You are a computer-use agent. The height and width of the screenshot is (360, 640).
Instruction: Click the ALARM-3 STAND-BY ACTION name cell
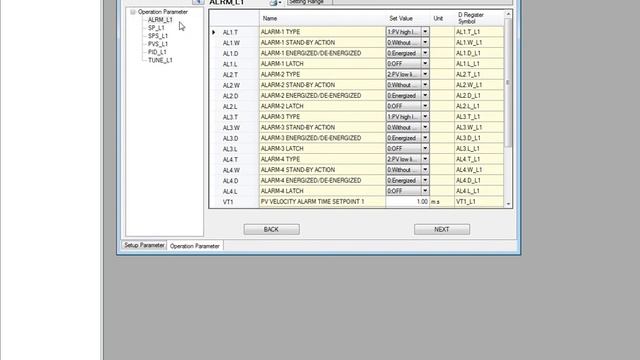pos(322,127)
